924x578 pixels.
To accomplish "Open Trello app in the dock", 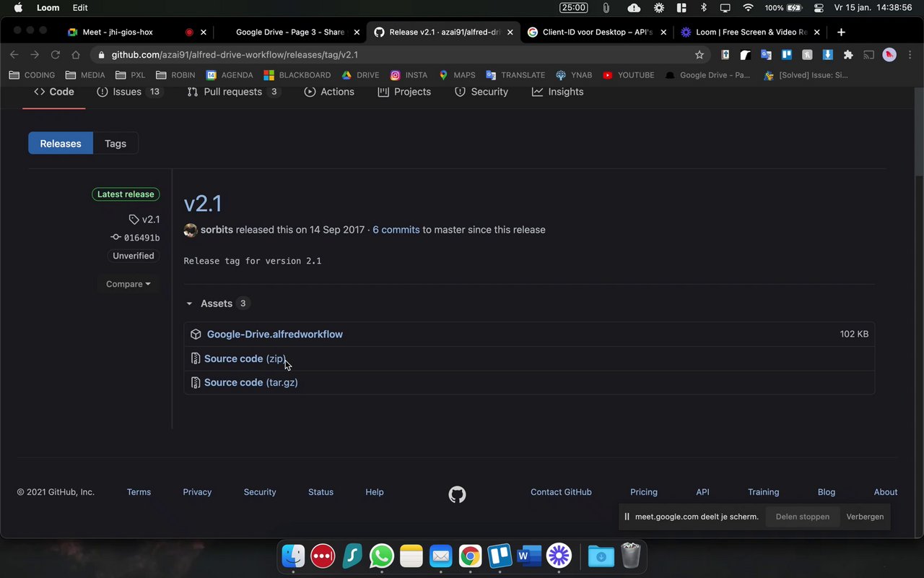I will pos(500,556).
